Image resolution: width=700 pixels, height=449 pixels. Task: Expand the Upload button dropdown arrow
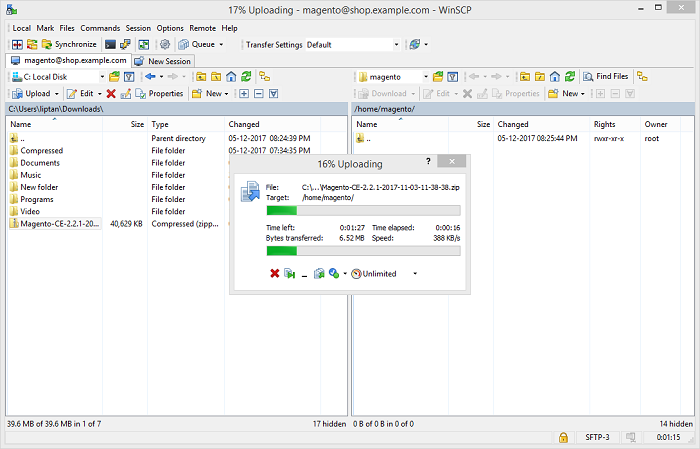tap(57, 94)
